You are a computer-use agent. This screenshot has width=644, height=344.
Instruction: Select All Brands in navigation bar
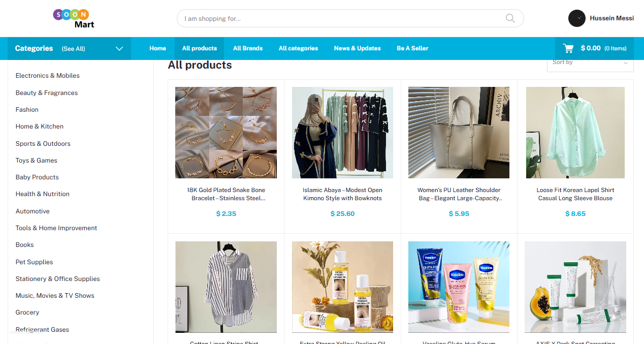click(248, 48)
